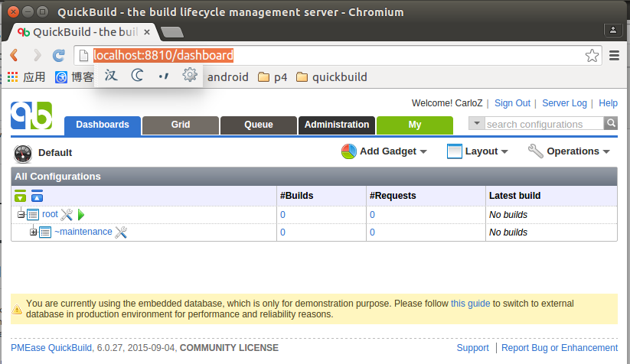Open the ~maintenance configuration link
The height and width of the screenshot is (364, 630).
[x=83, y=232]
